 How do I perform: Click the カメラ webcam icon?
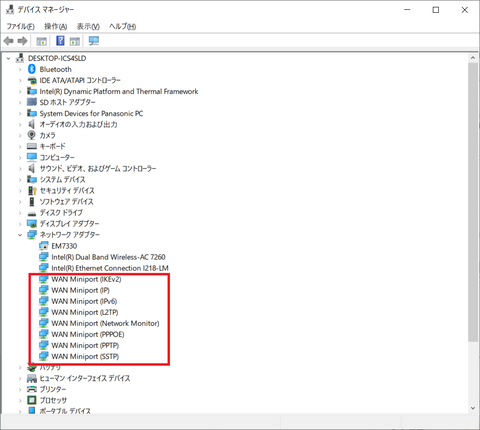(x=32, y=135)
